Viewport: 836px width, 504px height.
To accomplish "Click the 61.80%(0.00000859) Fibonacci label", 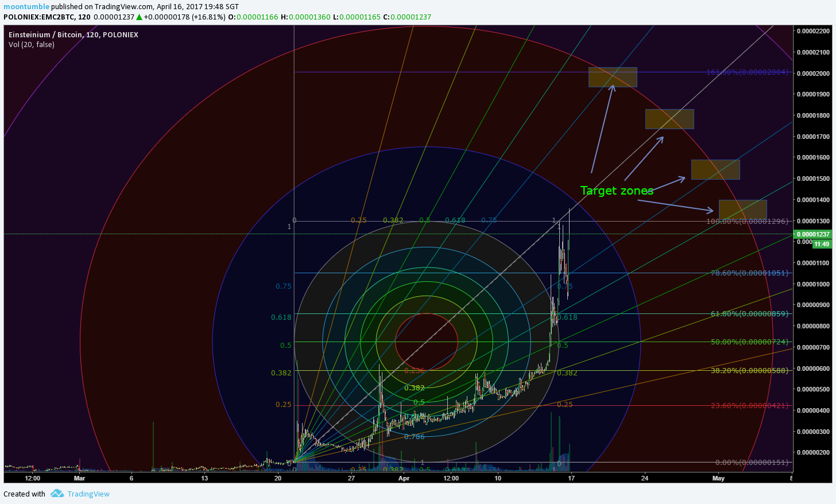I will (750, 313).
